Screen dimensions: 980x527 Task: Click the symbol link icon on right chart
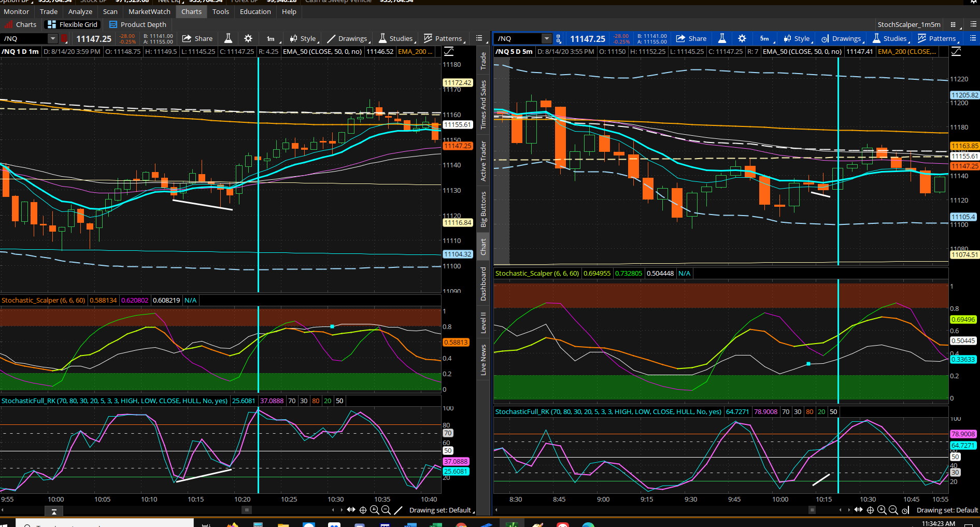(559, 38)
